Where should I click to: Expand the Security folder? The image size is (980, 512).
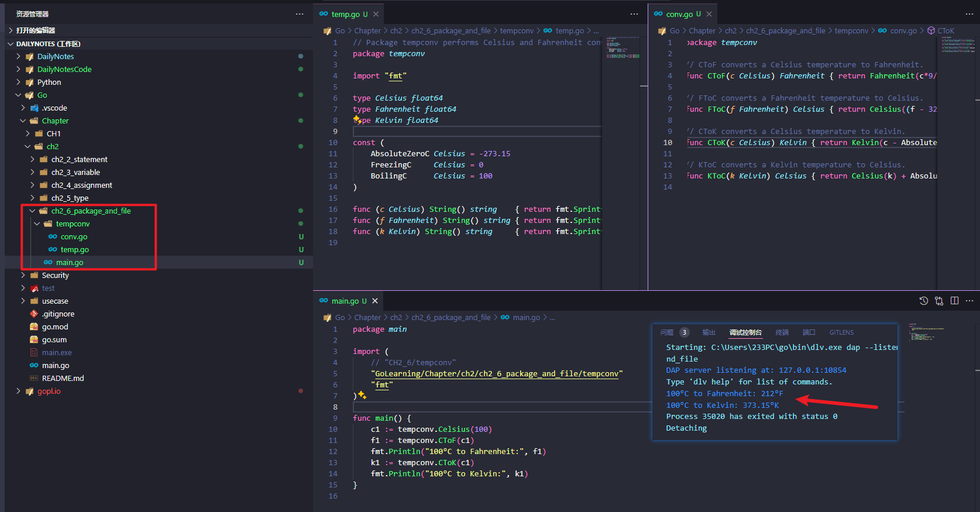pyautogui.click(x=23, y=275)
